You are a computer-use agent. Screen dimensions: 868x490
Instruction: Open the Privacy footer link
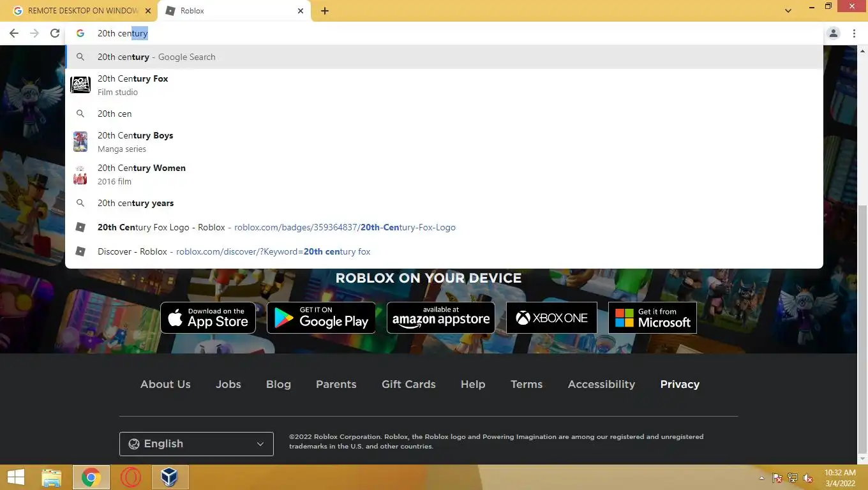click(680, 384)
